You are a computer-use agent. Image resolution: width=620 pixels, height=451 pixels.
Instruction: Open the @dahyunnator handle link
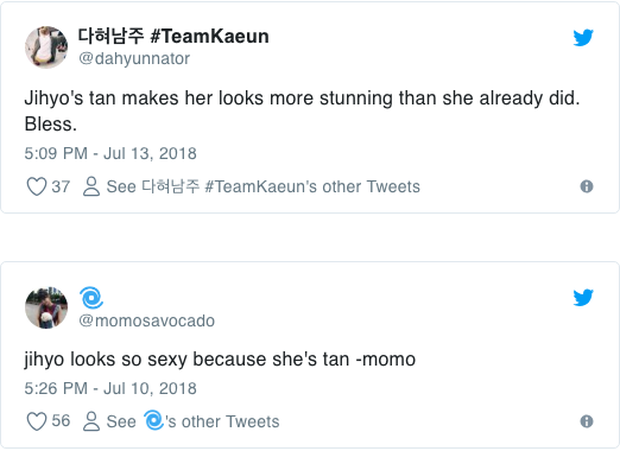133,59
